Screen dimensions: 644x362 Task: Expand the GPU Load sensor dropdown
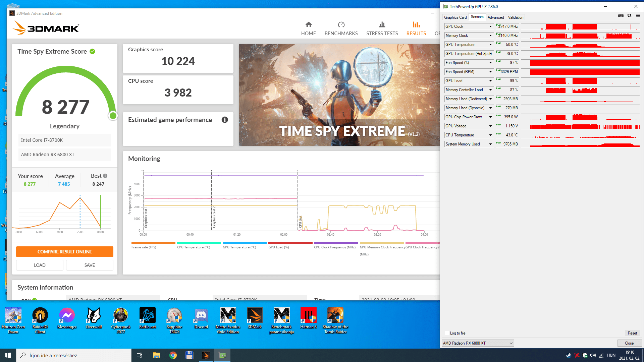click(x=490, y=81)
